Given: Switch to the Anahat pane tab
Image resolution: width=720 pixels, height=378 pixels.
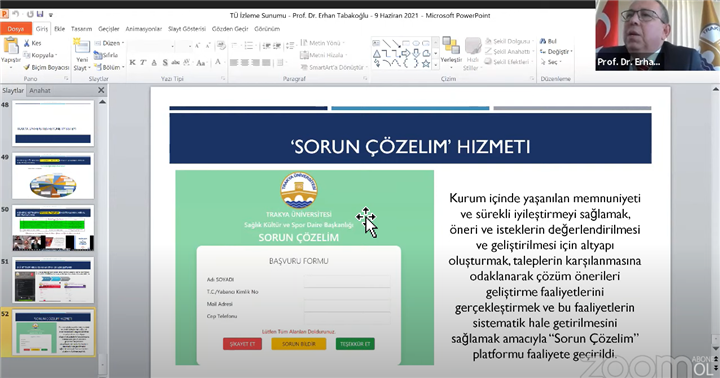Looking at the screenshot, I should click(x=40, y=90).
